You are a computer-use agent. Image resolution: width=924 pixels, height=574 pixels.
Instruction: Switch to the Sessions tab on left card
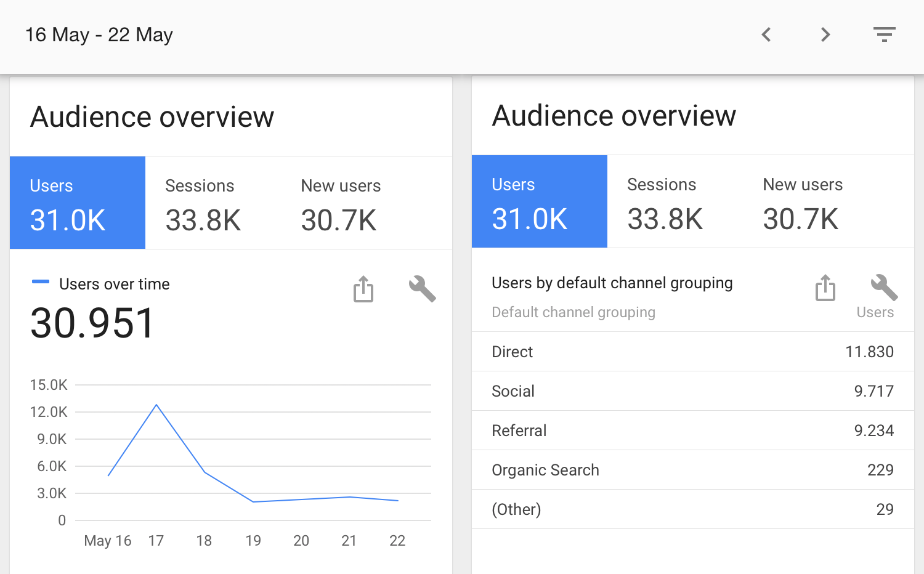pos(200,203)
